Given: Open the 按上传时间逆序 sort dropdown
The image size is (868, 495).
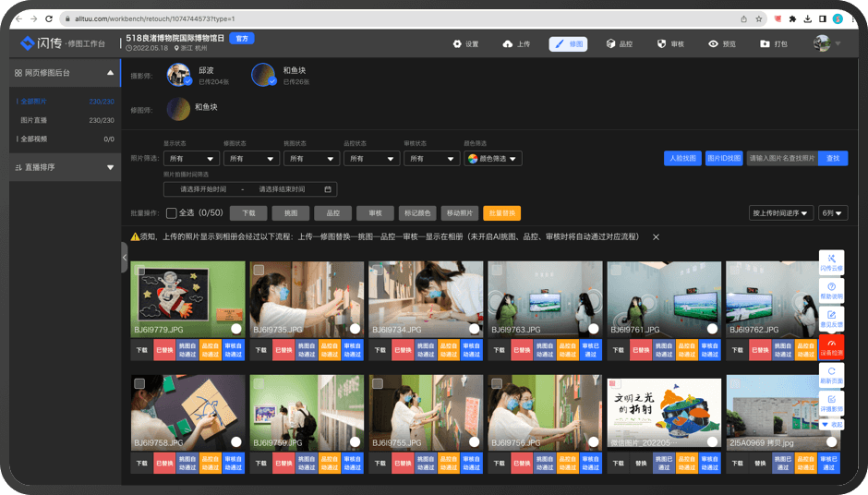Looking at the screenshot, I should [780, 213].
